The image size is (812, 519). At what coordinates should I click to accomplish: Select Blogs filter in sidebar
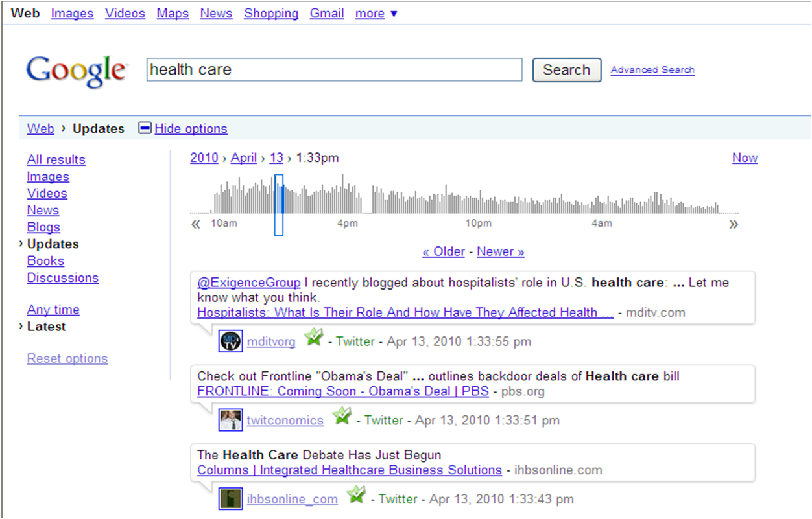click(x=43, y=227)
